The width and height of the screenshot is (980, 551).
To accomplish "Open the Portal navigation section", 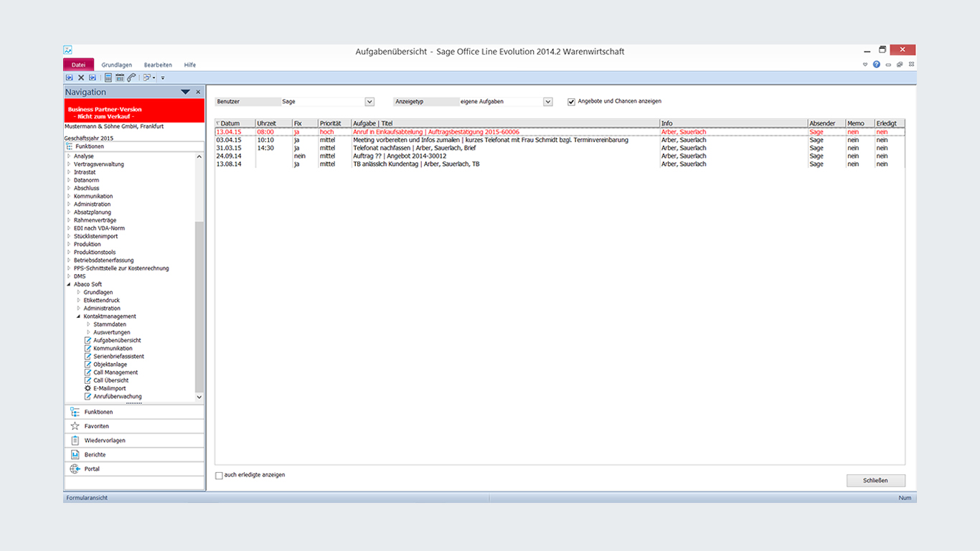I will click(x=134, y=469).
